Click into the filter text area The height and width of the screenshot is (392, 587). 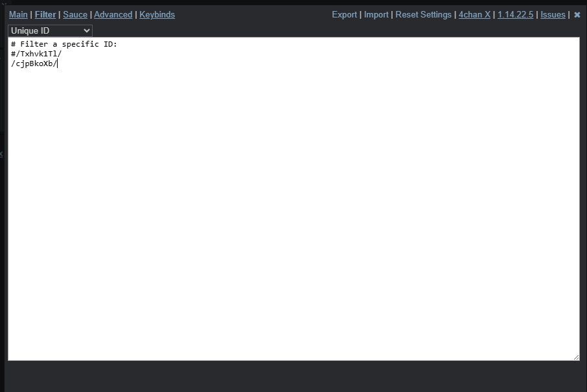tap(294, 199)
